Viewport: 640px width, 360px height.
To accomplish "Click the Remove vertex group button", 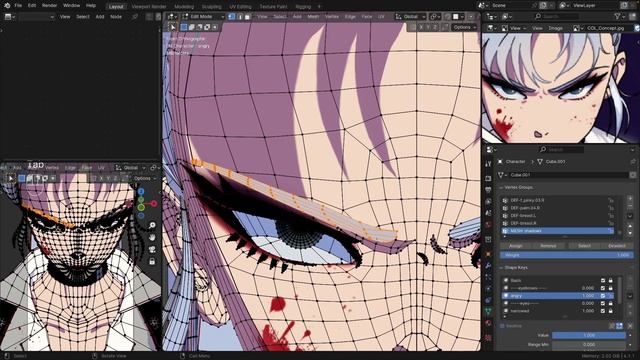I will (548, 246).
